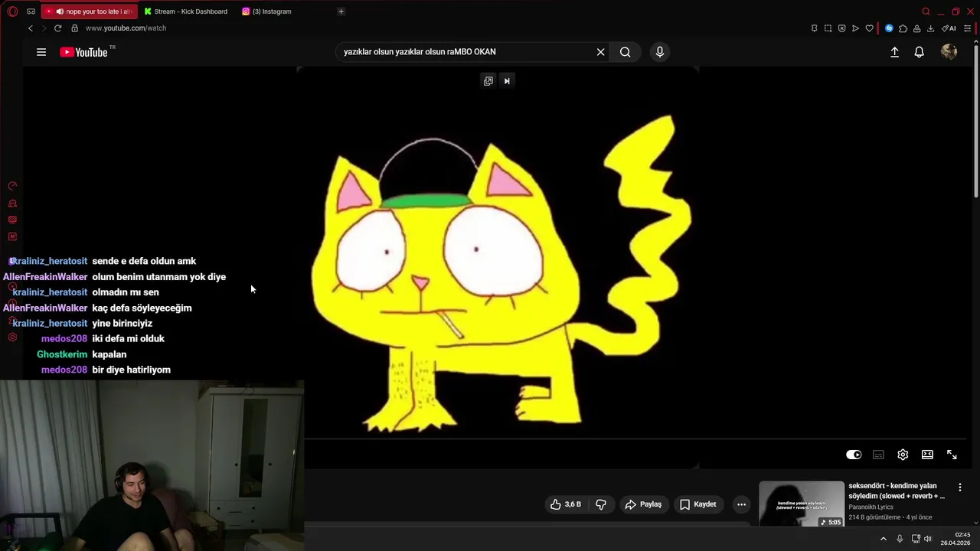This screenshot has width=980, height=551.
Task: Go back with the browser back arrow
Action: pyautogui.click(x=31, y=28)
